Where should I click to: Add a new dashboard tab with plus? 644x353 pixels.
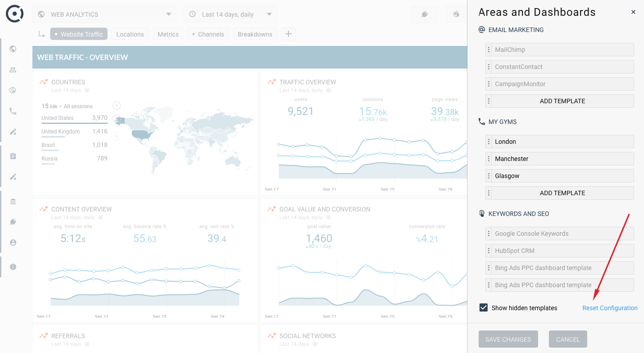pyautogui.click(x=288, y=34)
